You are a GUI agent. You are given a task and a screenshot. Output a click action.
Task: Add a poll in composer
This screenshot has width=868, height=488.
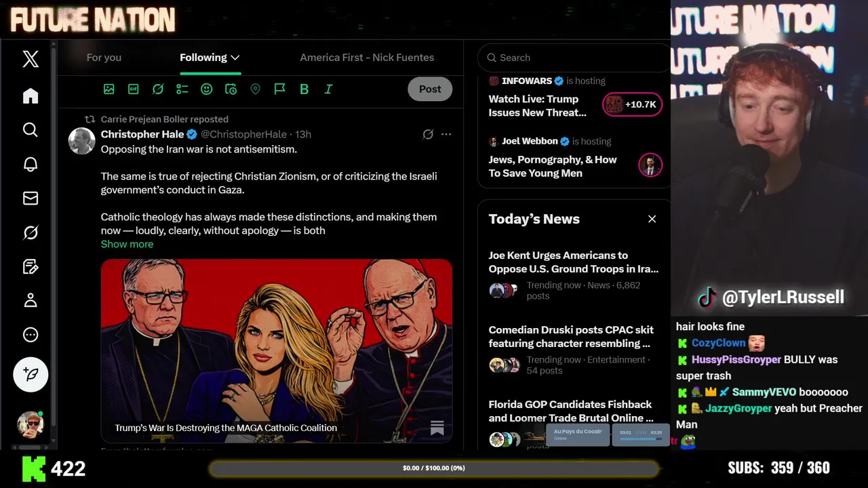pos(182,89)
